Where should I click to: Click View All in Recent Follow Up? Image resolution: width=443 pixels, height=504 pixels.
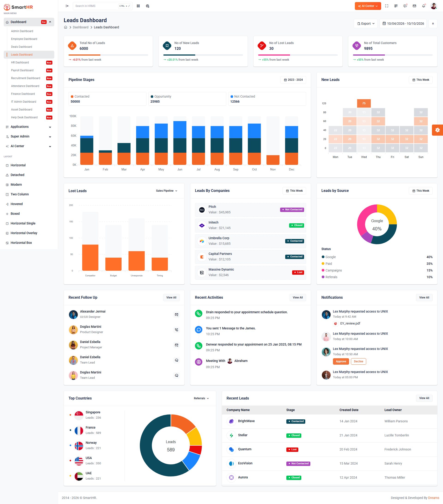point(171,297)
